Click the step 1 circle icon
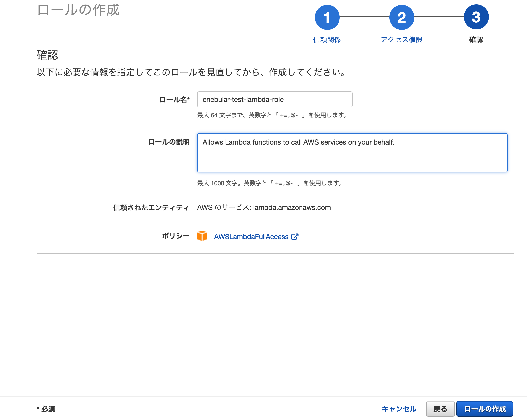Image resolution: width=527 pixels, height=420 pixels. 327,17
